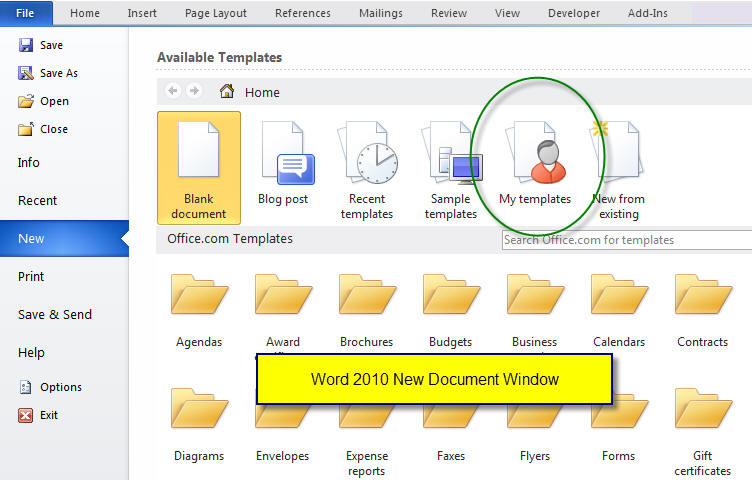Select New from existing document icon
Image resolution: width=752 pixels, height=480 pixels.
[617, 151]
